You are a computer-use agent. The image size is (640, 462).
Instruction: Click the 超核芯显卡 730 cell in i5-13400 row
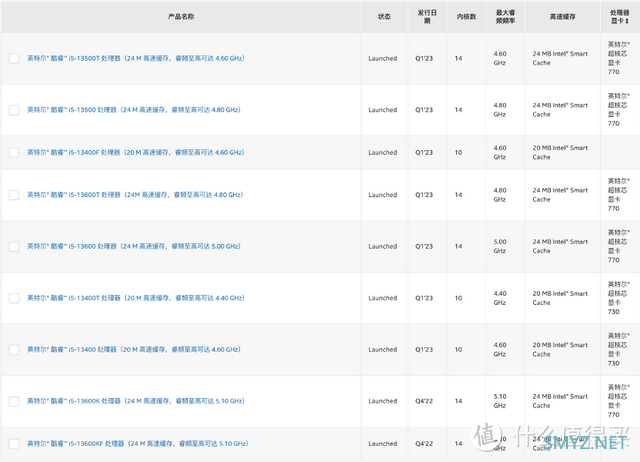point(618,349)
